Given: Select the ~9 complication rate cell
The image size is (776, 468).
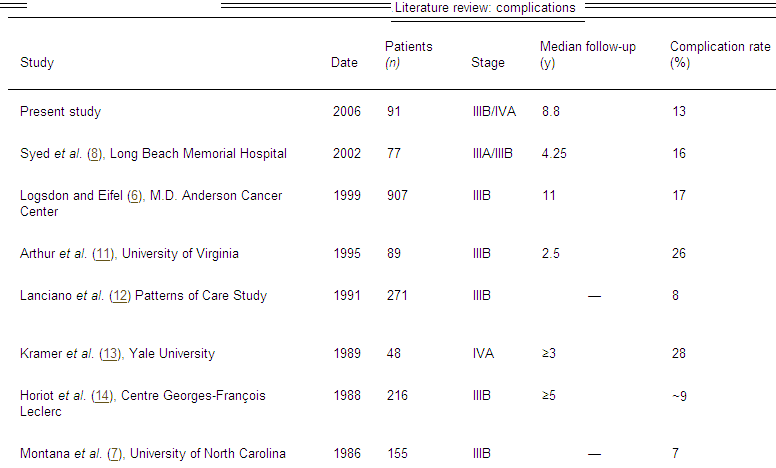Looking at the screenshot, I should pyautogui.click(x=679, y=396).
